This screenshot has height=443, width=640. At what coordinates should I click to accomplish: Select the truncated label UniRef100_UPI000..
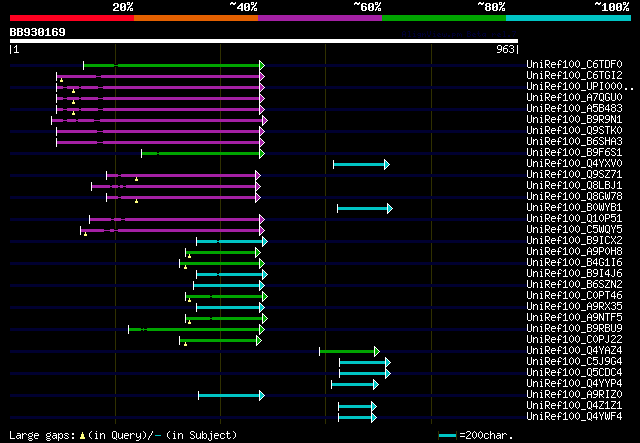pyautogui.click(x=580, y=87)
